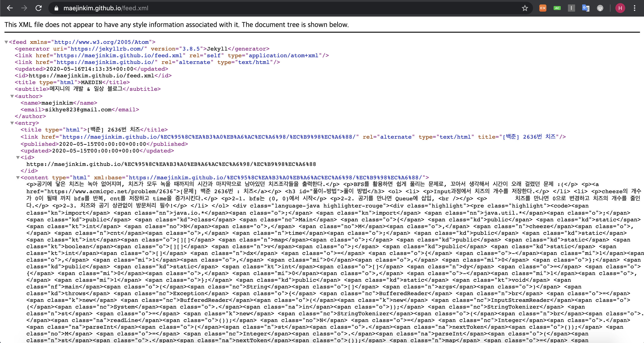Collapse the content element

point(18,178)
